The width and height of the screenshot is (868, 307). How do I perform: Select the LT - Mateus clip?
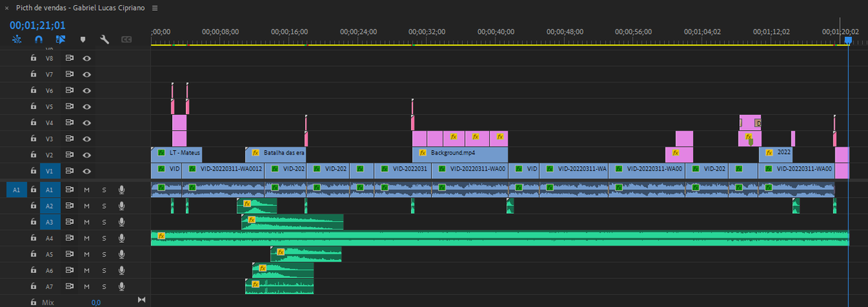(176, 155)
